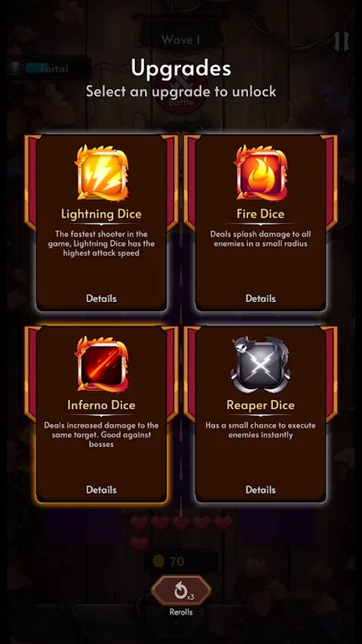Click the Reaper Dice card description
The height and width of the screenshot is (644, 362).
pyautogui.click(x=261, y=430)
